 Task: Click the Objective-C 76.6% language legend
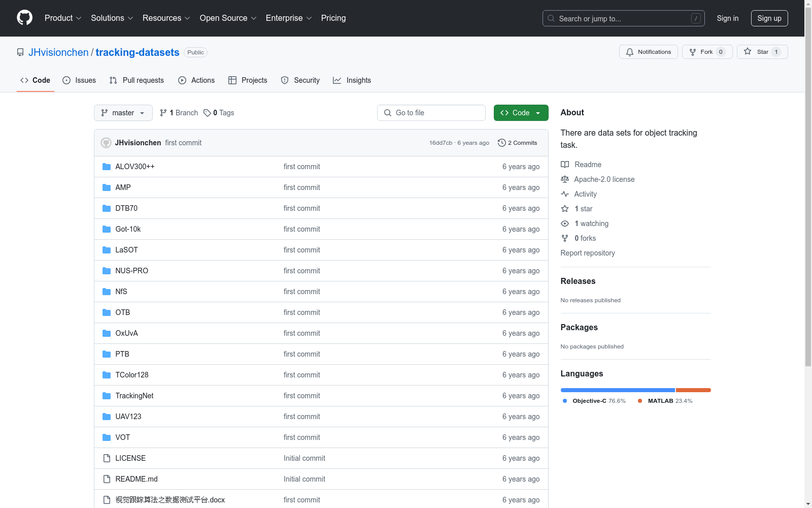[x=594, y=401]
